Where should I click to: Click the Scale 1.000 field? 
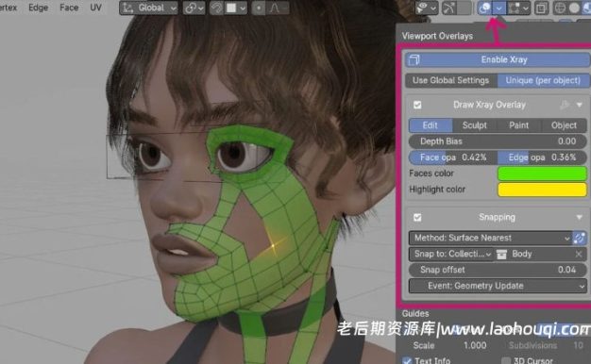tap(448, 345)
